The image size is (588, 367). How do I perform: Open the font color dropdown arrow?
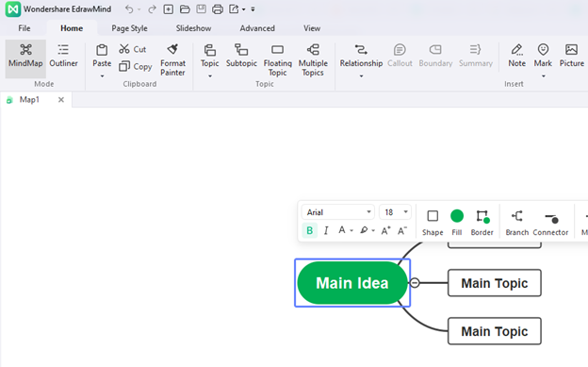point(351,230)
